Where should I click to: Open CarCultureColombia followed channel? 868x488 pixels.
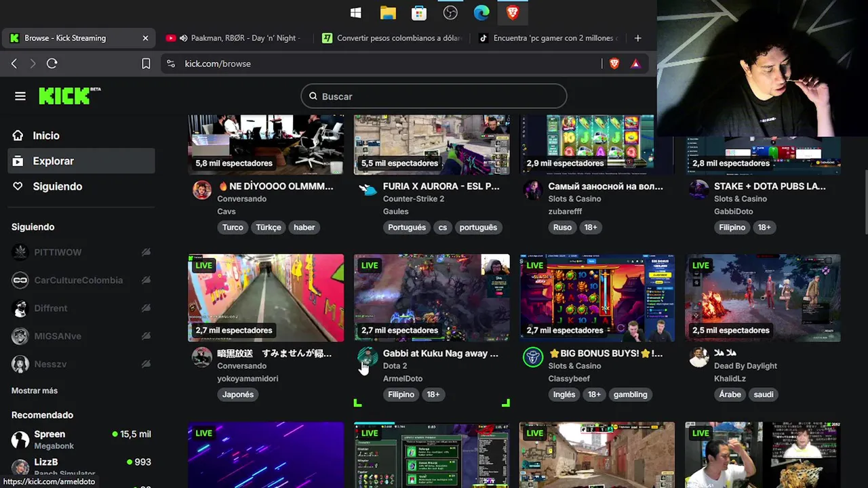[x=81, y=280]
